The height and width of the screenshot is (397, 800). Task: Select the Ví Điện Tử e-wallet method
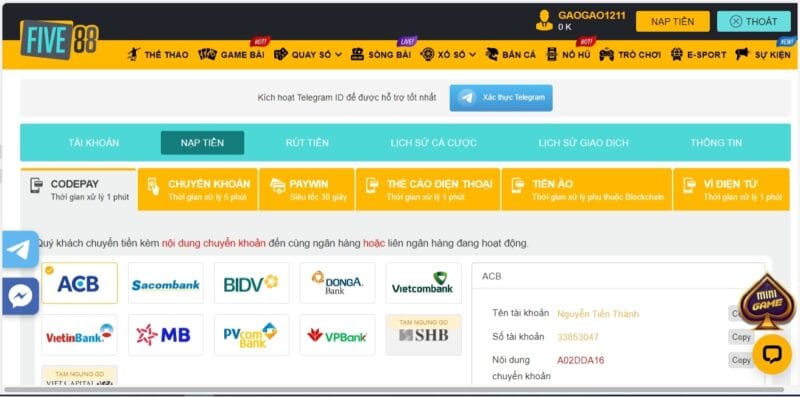click(731, 189)
